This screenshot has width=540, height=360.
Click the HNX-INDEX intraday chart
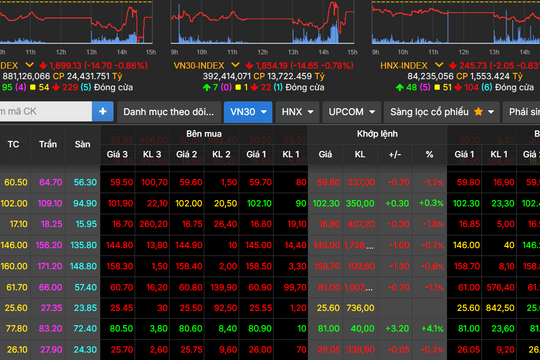[x=456, y=22]
